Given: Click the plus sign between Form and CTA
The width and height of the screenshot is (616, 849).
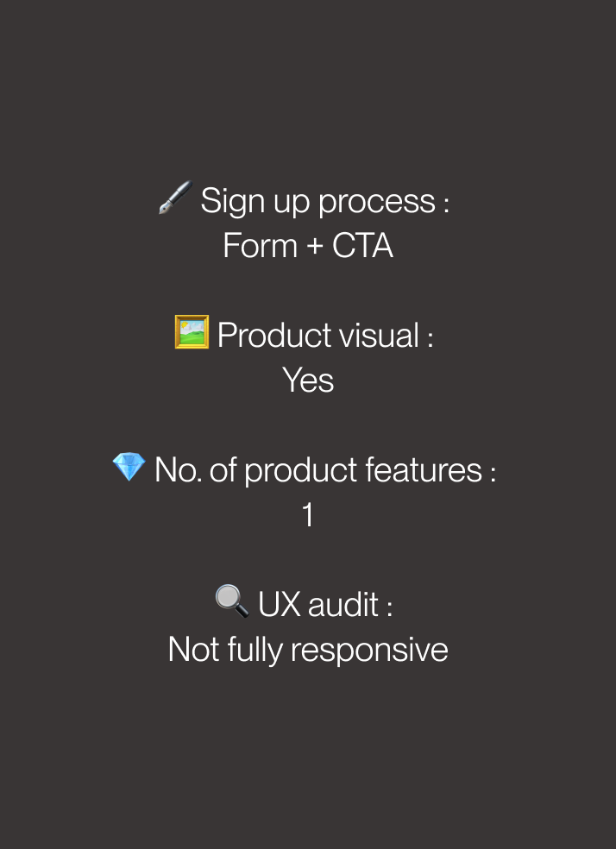Looking at the screenshot, I should coord(315,247).
